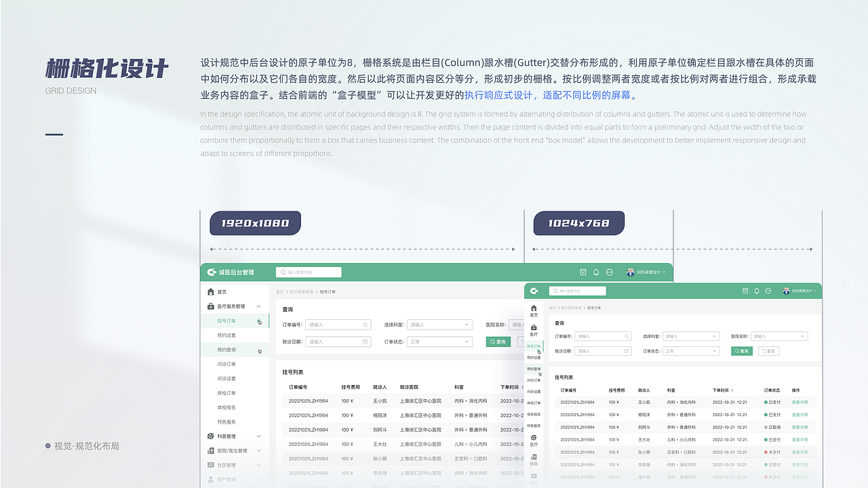Select 体检订单 in the narrow 1024 sidebar
The height and width of the screenshot is (488, 868).
pyautogui.click(x=534, y=403)
